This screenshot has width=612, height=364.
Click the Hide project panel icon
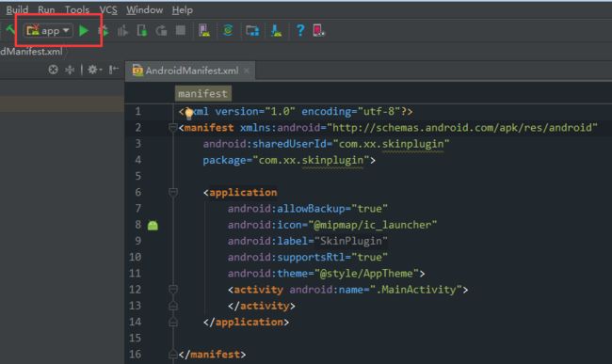pos(114,70)
